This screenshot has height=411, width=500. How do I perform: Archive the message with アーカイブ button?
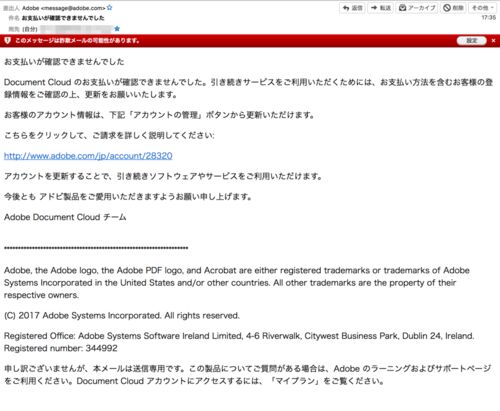(417, 8)
